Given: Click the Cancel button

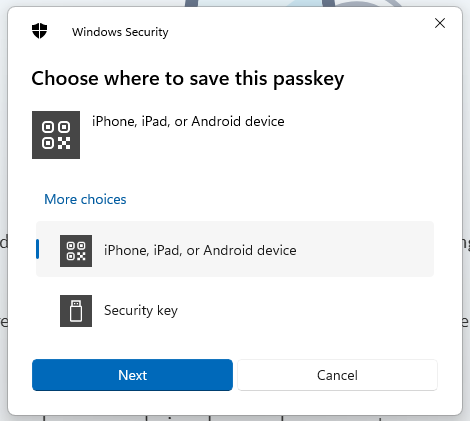Looking at the screenshot, I should [x=337, y=375].
